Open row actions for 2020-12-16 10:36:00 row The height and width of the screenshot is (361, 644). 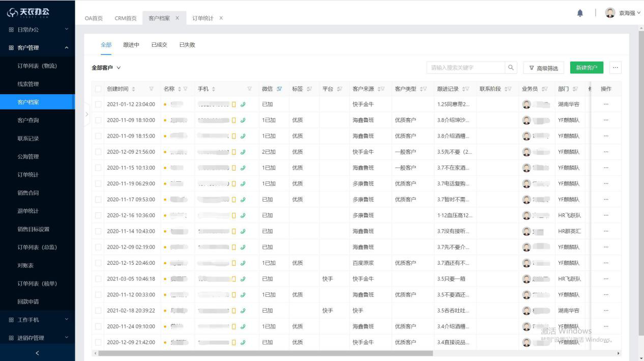point(606,215)
